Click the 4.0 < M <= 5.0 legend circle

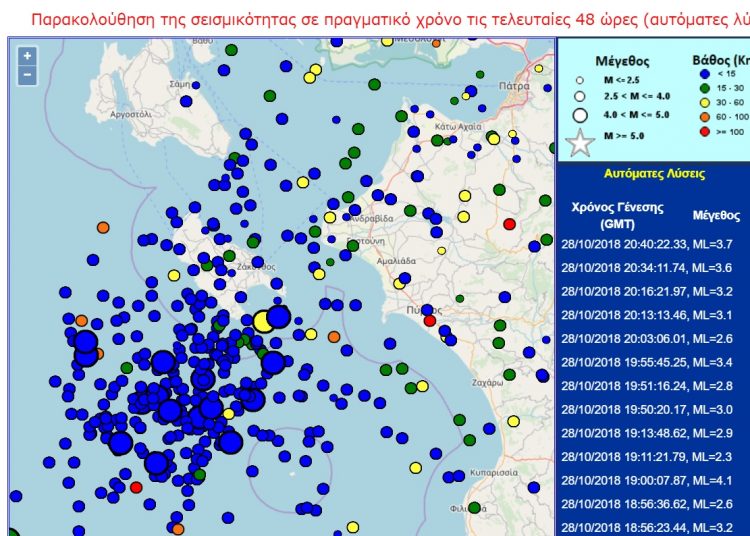click(580, 115)
